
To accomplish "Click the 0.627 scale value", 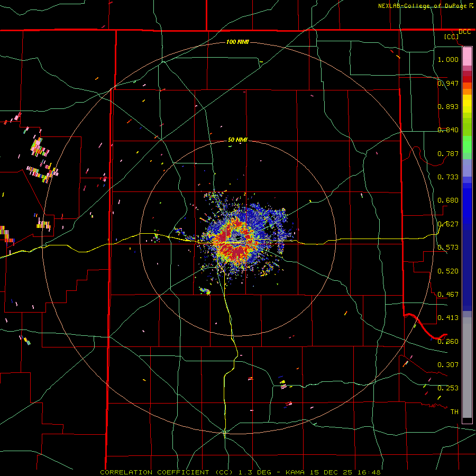I will point(448,224).
